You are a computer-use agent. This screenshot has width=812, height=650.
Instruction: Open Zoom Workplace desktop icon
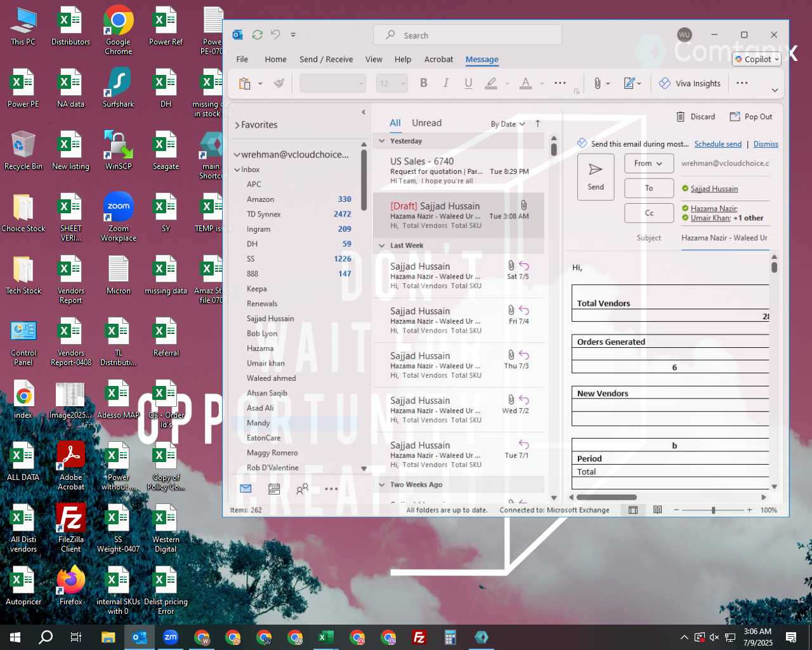[119, 216]
